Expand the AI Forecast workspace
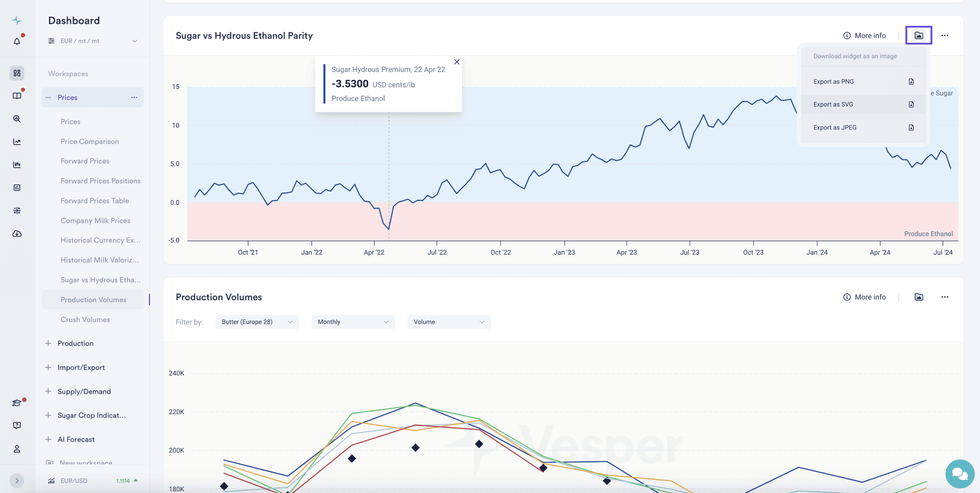 (48, 440)
